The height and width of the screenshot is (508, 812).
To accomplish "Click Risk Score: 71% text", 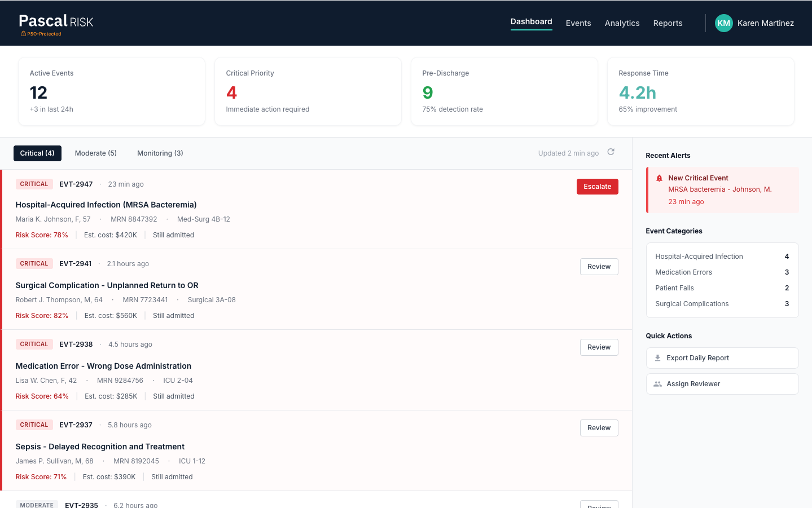I will point(41,477).
